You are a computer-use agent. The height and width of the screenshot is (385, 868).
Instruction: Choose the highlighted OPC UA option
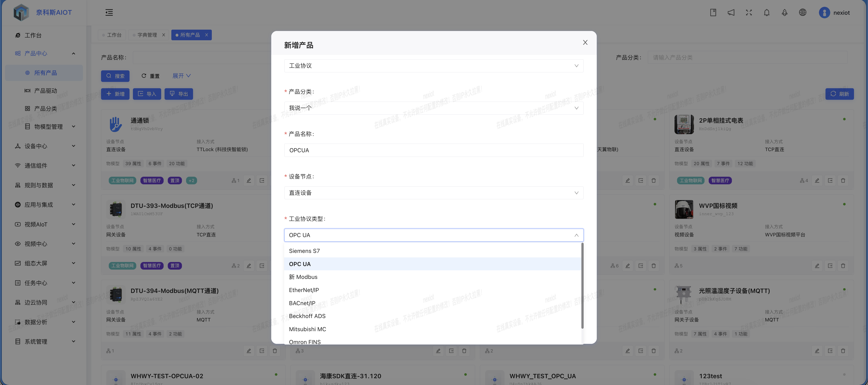[433, 264]
